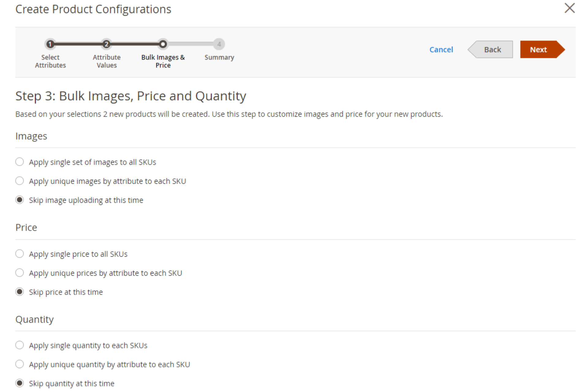The image size is (588, 392).
Task: Click the Next button
Action: [539, 49]
